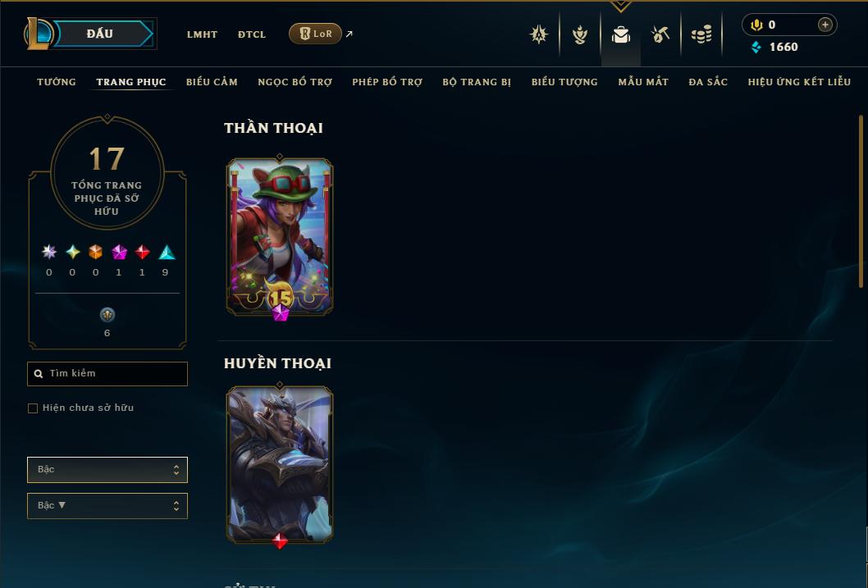The image size is (868, 588).
Task: Select the ĐTCL game mode link
Action: pos(252,34)
